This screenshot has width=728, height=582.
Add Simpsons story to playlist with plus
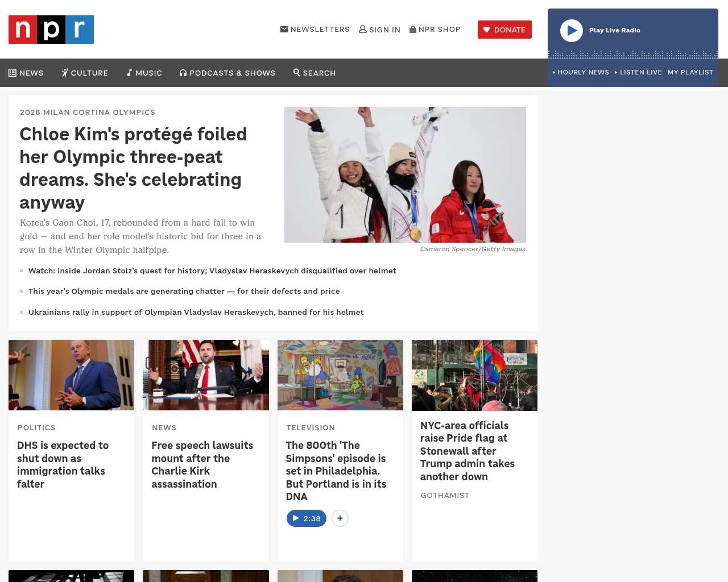pyautogui.click(x=340, y=518)
